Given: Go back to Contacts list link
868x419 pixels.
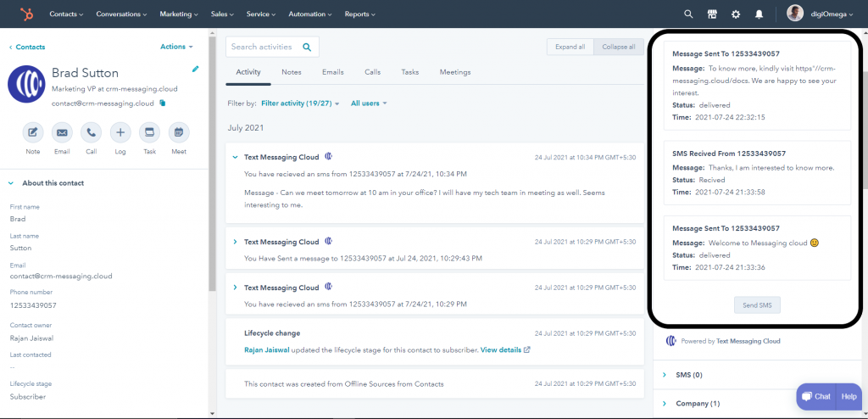Looking at the screenshot, I should (x=27, y=47).
